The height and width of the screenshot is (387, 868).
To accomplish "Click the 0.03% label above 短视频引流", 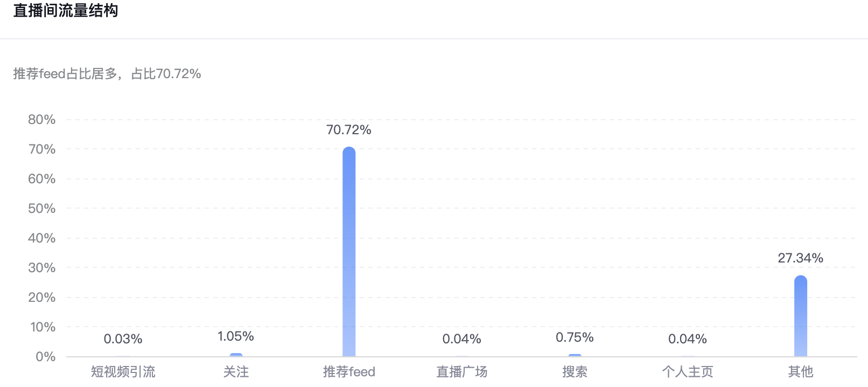I will 123,339.
